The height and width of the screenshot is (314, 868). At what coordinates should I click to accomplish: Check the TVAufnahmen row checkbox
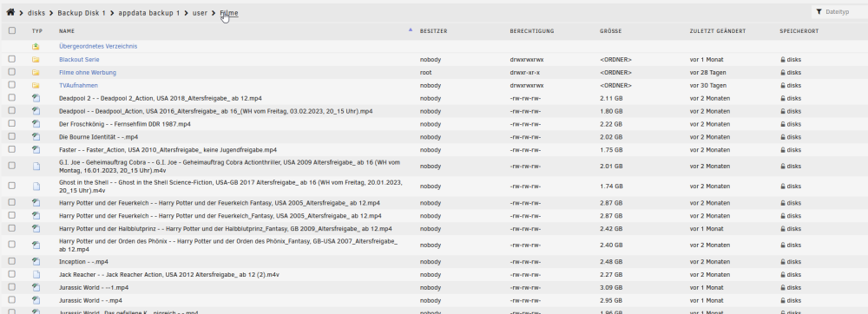[x=11, y=85]
